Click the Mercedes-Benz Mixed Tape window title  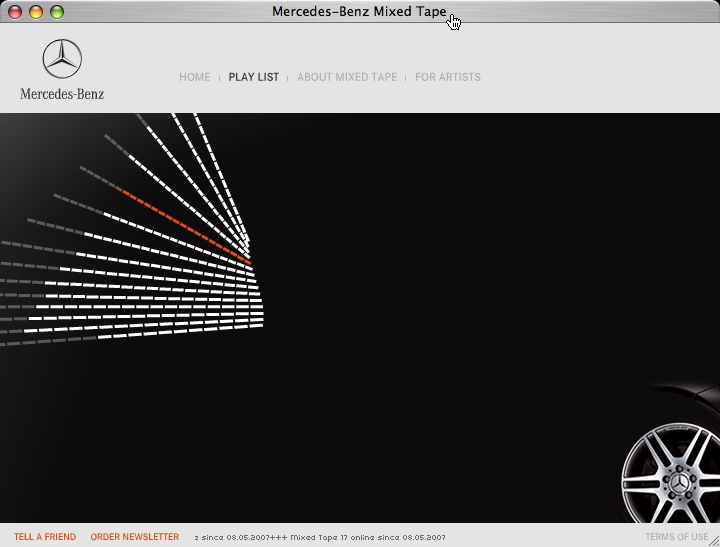359,11
